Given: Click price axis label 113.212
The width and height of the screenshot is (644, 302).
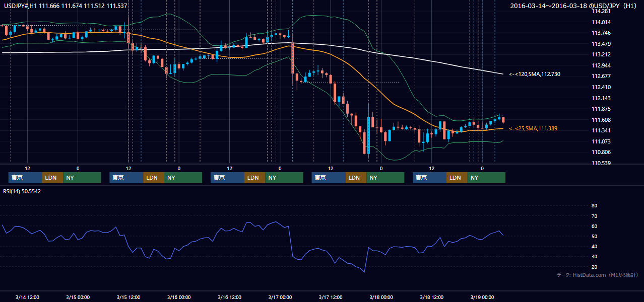Looking at the screenshot, I should [x=601, y=54].
